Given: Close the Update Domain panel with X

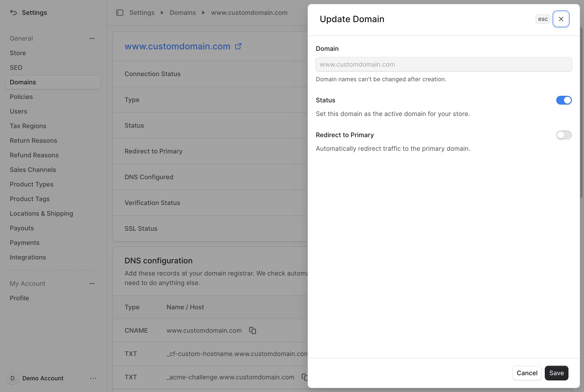Looking at the screenshot, I should pos(561,19).
